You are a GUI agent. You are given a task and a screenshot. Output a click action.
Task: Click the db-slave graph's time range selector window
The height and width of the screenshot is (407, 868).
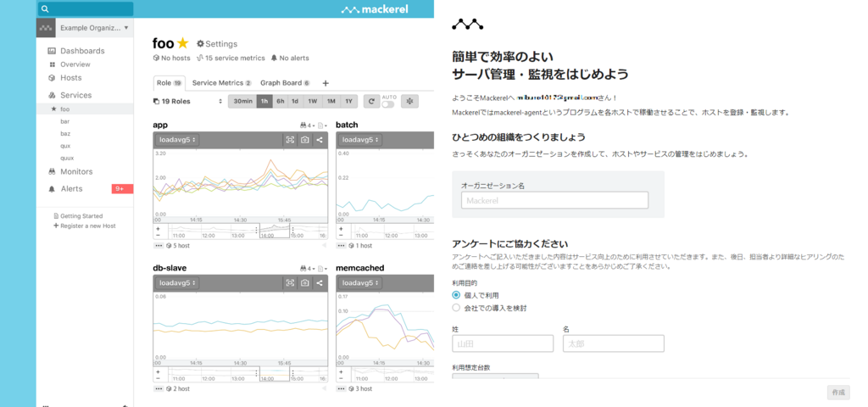(275, 375)
